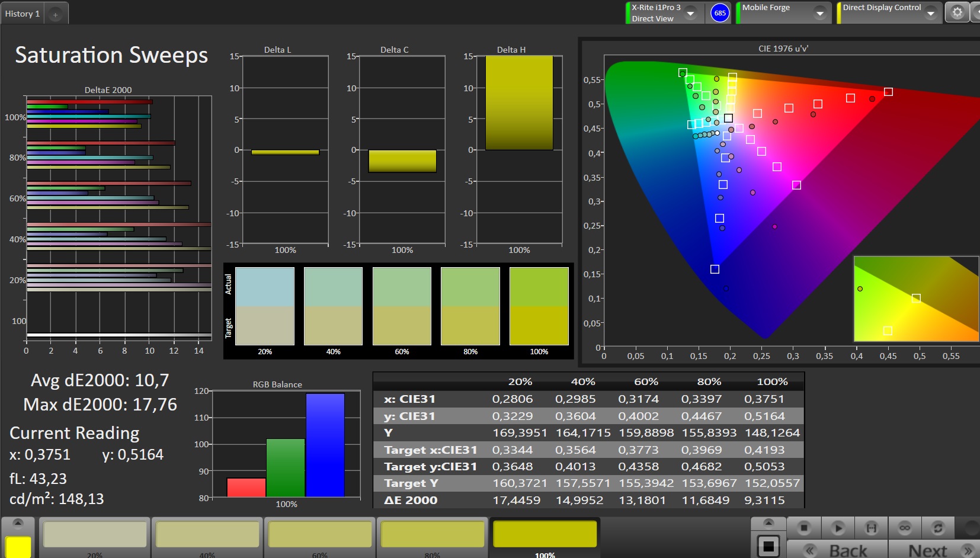Open the settings gear in the top bar
This screenshot has height=558, width=980.
coord(957,12)
